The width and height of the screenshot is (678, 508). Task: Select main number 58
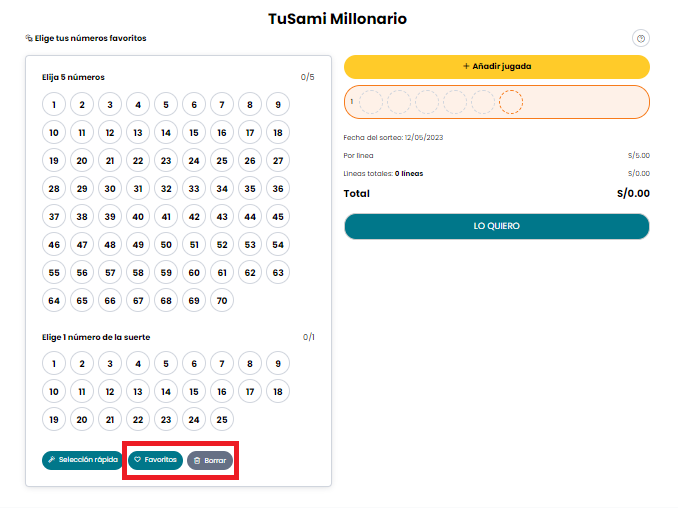pyautogui.click(x=138, y=273)
